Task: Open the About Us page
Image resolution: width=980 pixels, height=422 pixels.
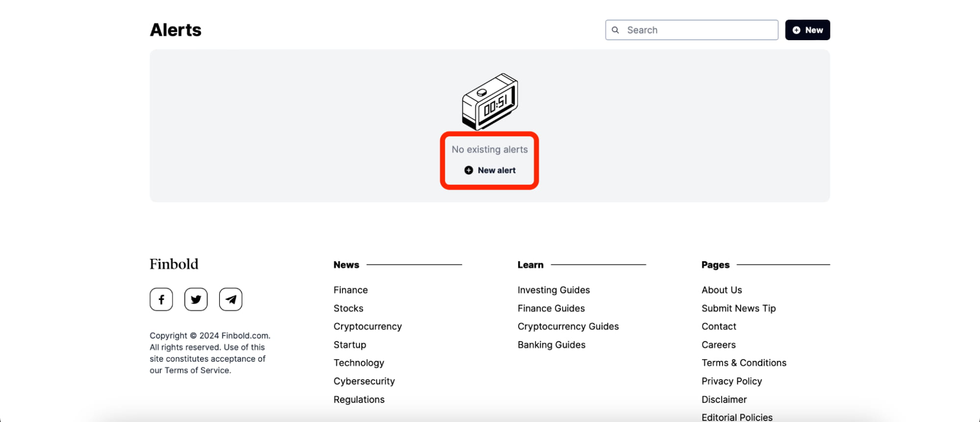Action: click(721, 290)
